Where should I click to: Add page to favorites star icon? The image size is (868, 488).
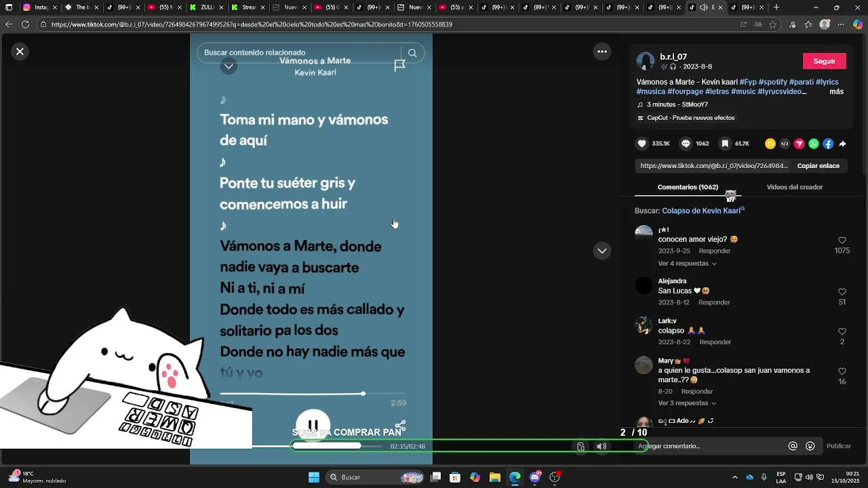[772, 24]
